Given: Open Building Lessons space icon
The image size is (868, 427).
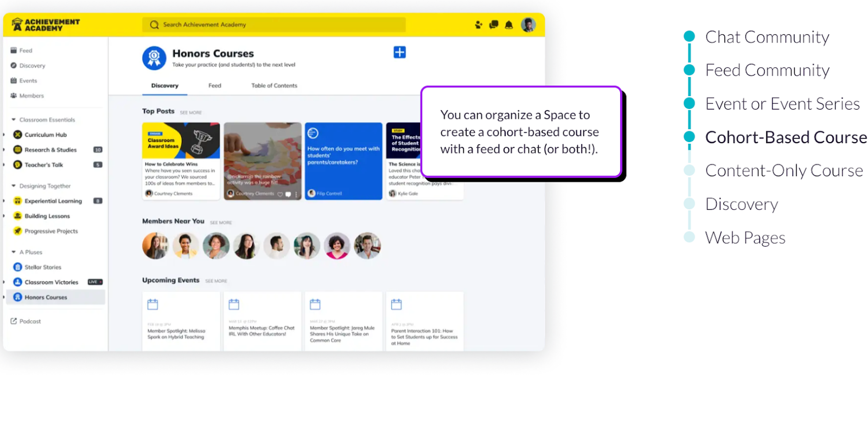Looking at the screenshot, I should 18,216.
